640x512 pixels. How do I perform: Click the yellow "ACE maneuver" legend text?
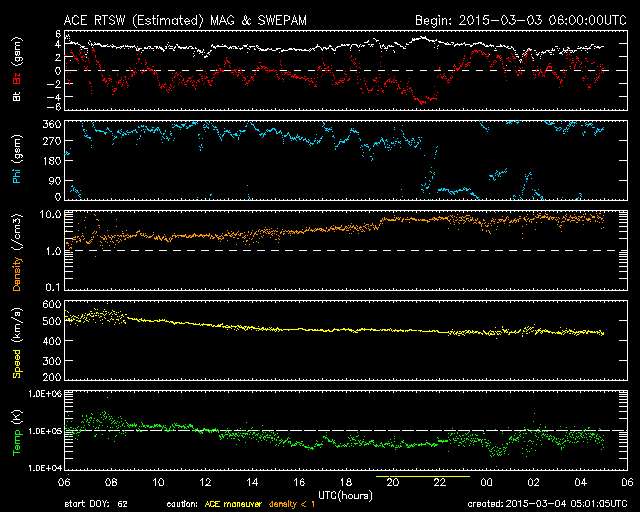pyautogui.click(x=233, y=504)
